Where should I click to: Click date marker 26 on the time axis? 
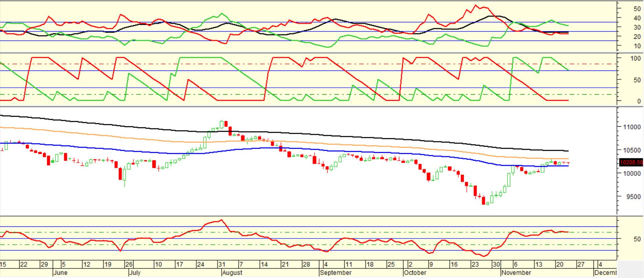(x=129, y=265)
